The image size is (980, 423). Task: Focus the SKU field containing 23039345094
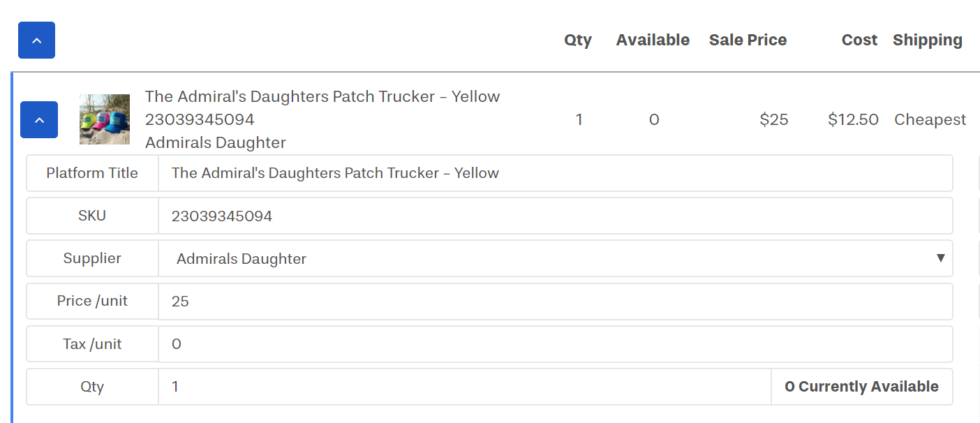point(555,216)
